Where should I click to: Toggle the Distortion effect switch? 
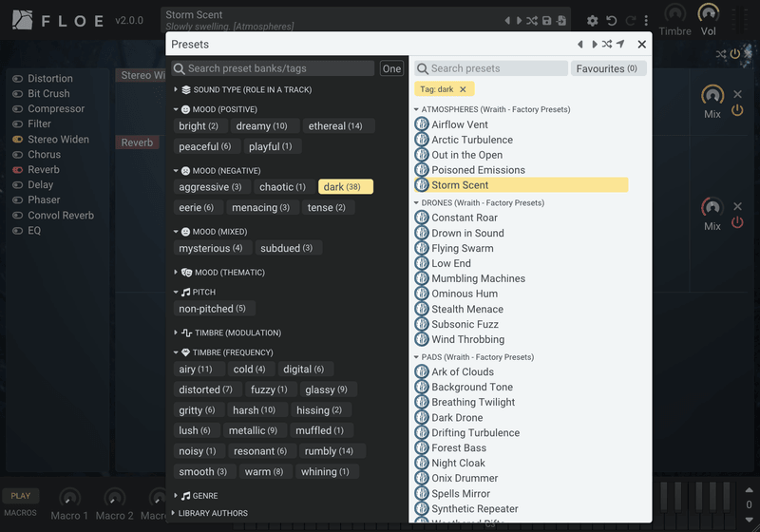17,79
